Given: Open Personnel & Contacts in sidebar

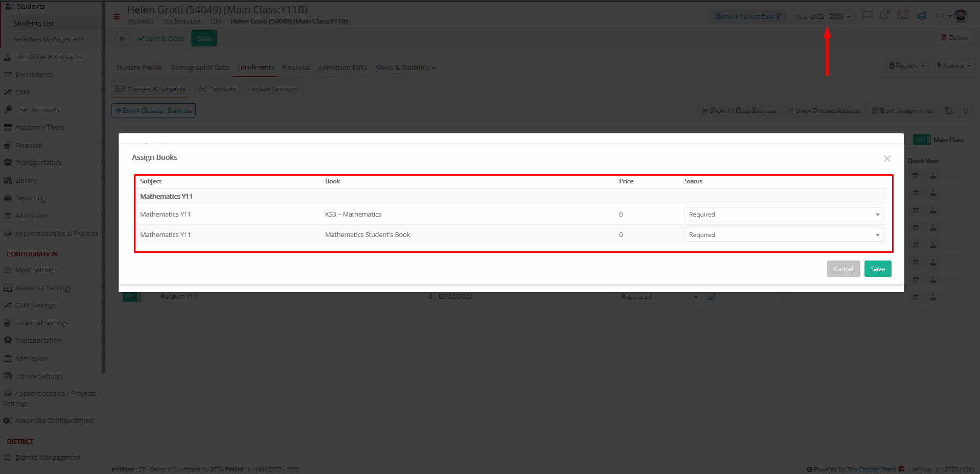Looking at the screenshot, I should tap(48, 57).
